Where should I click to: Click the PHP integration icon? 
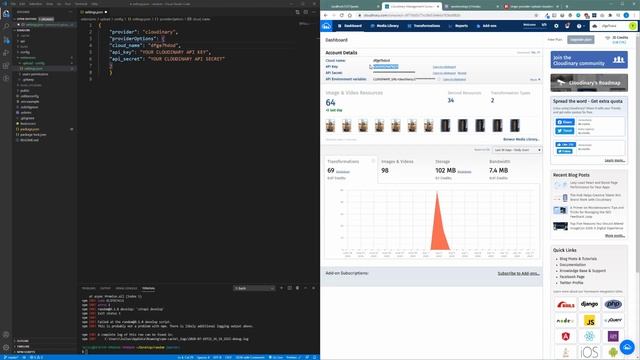point(613,304)
